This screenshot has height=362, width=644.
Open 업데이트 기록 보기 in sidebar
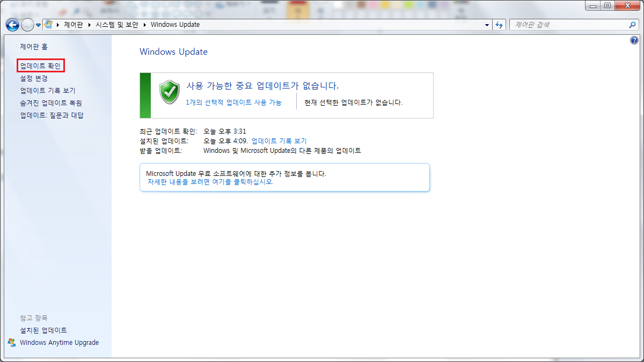click(48, 91)
